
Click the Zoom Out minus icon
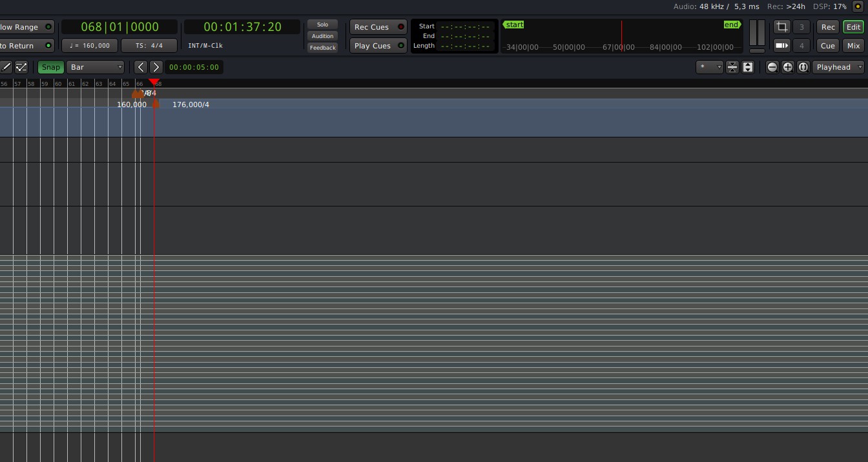(772, 67)
